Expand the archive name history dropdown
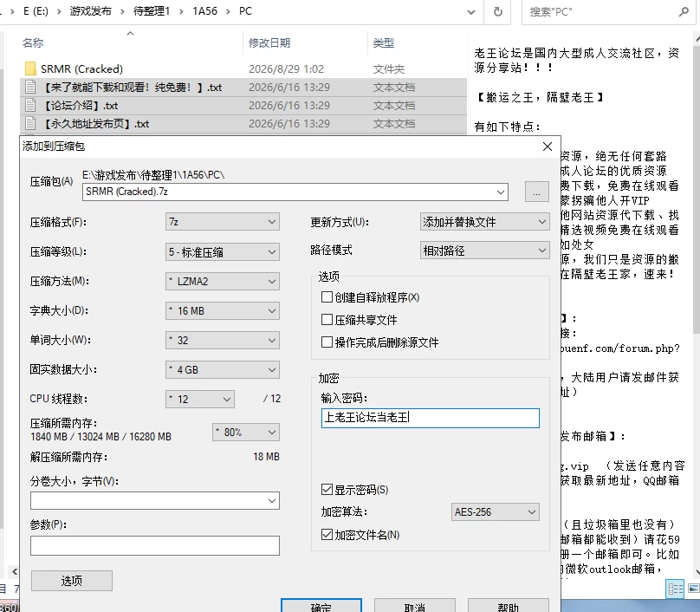The height and width of the screenshot is (612, 700). (x=501, y=192)
